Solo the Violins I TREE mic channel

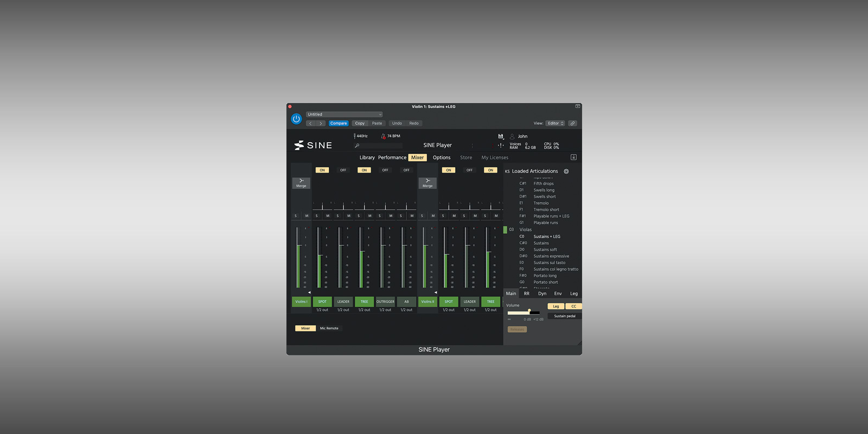point(359,216)
